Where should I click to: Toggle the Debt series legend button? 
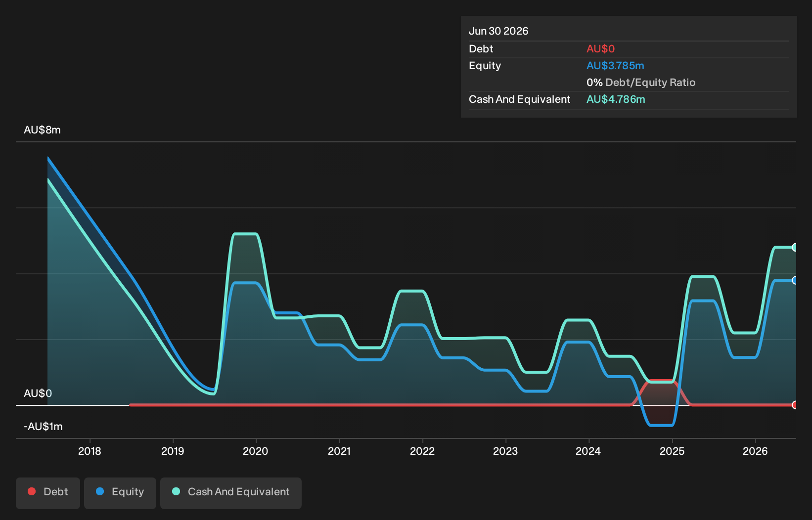48,493
